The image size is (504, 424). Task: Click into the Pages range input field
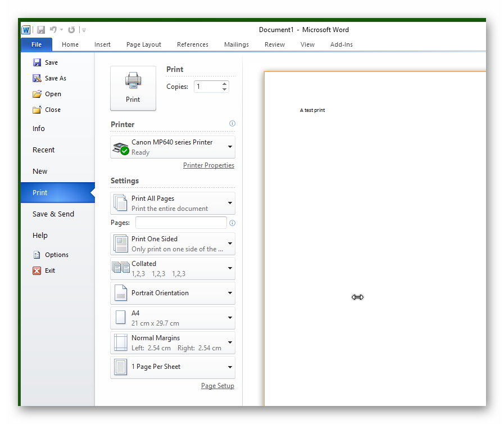[x=181, y=223]
